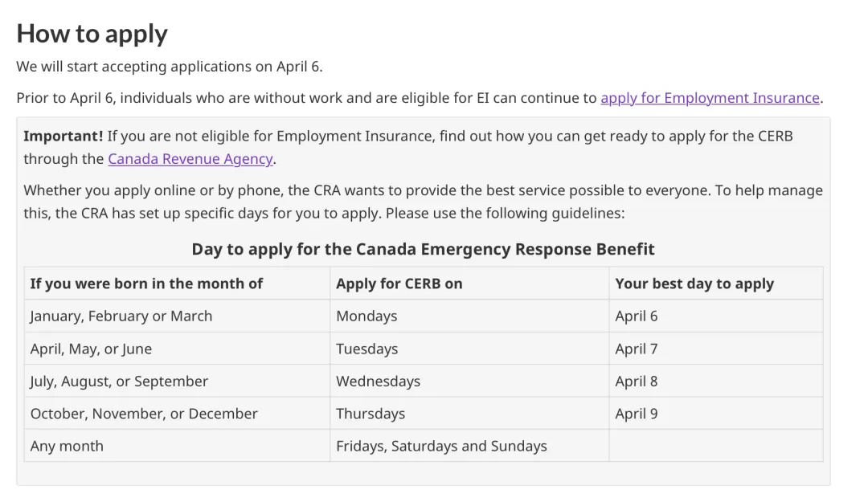This screenshot has height=502, width=868.
Task: Click the How to apply heading
Action: (x=92, y=34)
